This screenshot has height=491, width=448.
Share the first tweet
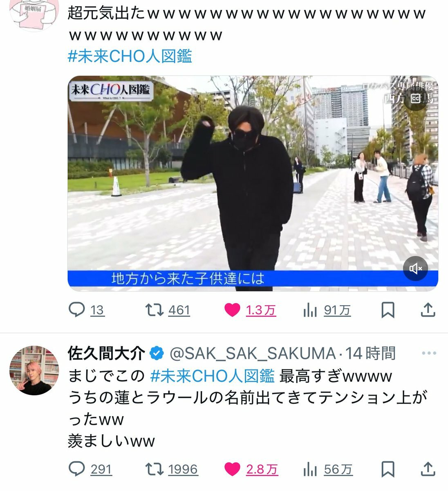[428, 311]
